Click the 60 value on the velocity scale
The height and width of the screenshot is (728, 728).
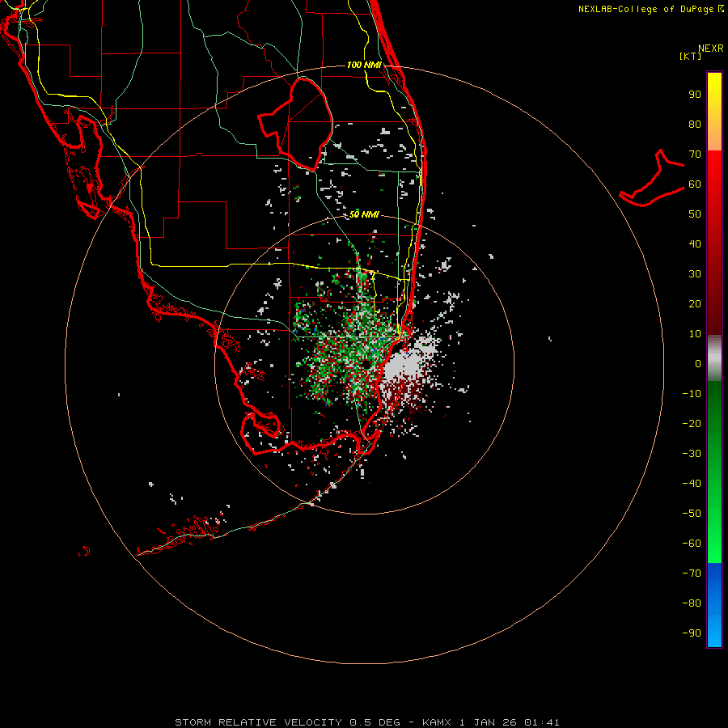click(695, 184)
